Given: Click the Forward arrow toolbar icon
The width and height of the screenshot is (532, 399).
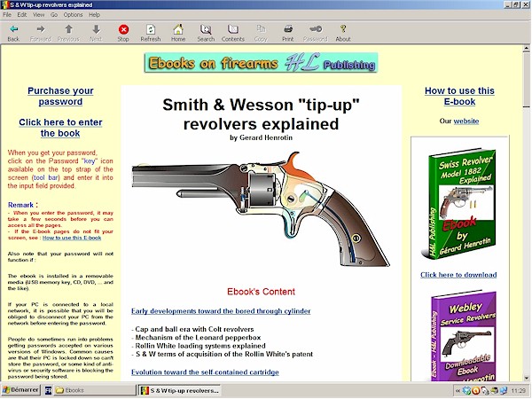Looking at the screenshot, I should click(41, 33).
